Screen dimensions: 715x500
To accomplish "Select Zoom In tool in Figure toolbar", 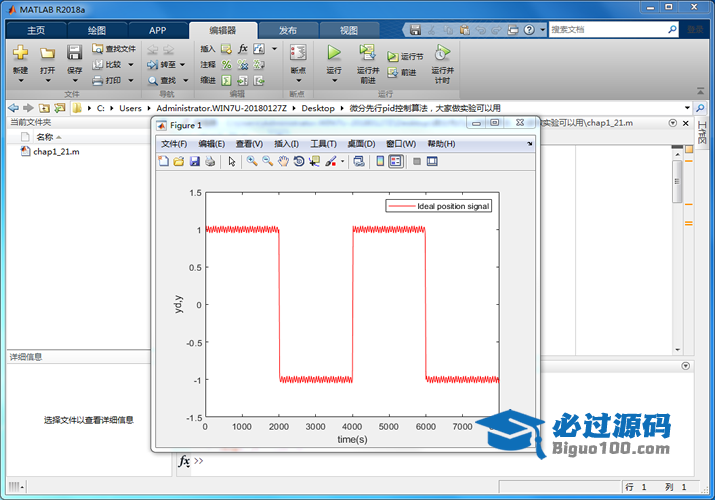I will (252, 161).
